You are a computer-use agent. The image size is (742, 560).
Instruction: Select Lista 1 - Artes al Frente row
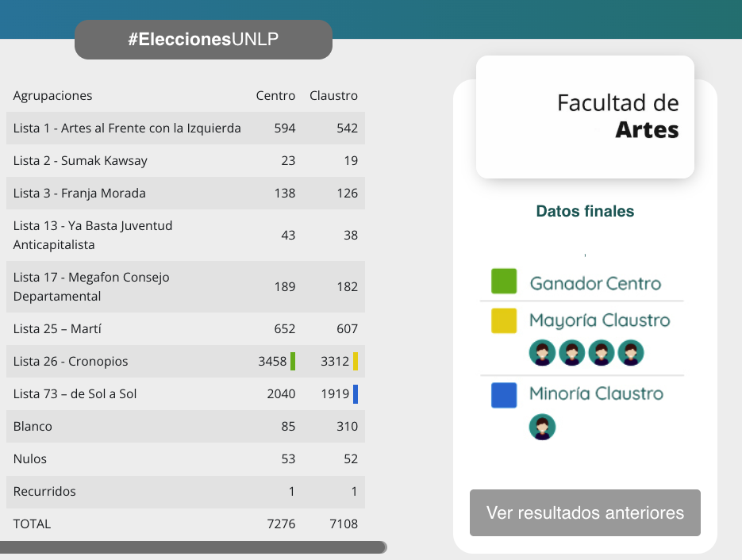click(x=127, y=128)
